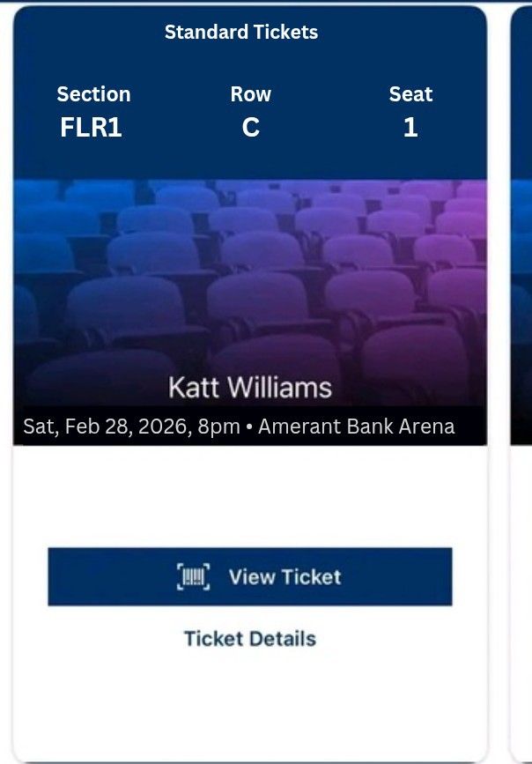Select the seat number 1
The width and height of the screenshot is (532, 764).
point(410,128)
